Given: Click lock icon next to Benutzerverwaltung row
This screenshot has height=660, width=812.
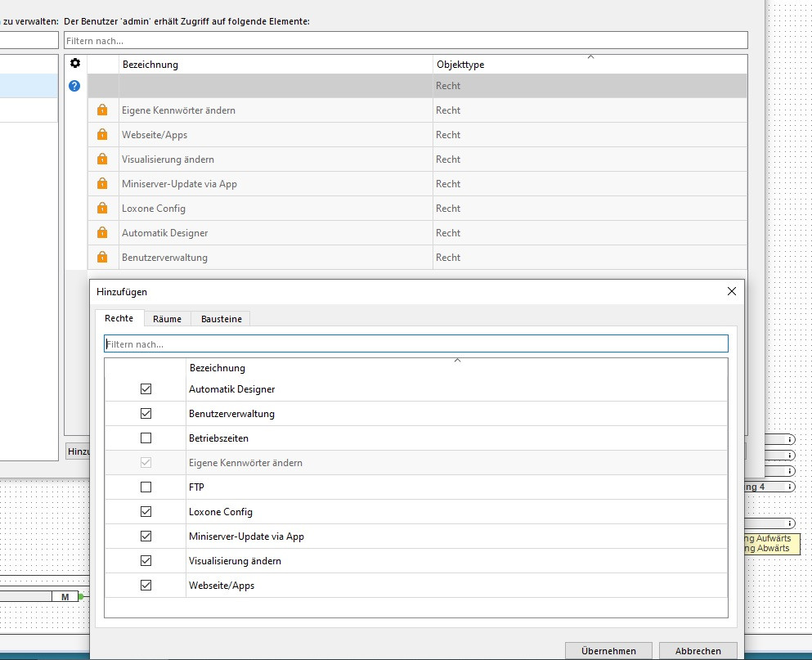Looking at the screenshot, I should pos(102,258).
